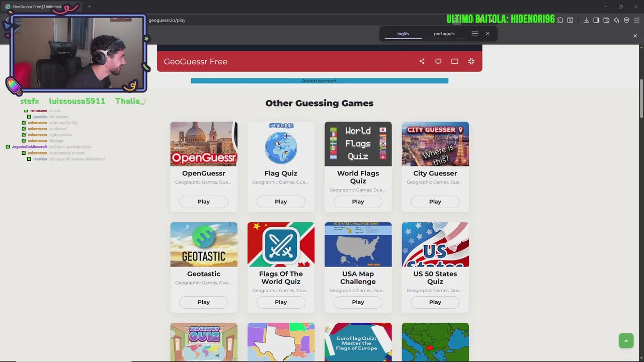
Task: Open the Europe green map thumbnail
Action: click(x=435, y=342)
